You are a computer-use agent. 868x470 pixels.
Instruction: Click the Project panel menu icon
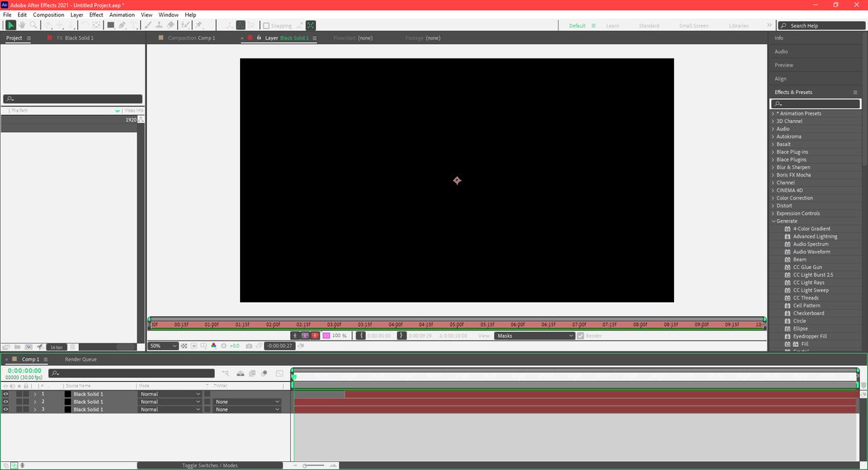click(28, 38)
